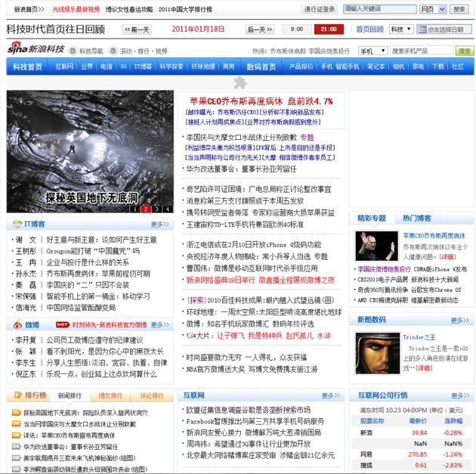This screenshot has width=476, height=474.
Task: Click the red HOT badge icon
Action: [x=63, y=324]
